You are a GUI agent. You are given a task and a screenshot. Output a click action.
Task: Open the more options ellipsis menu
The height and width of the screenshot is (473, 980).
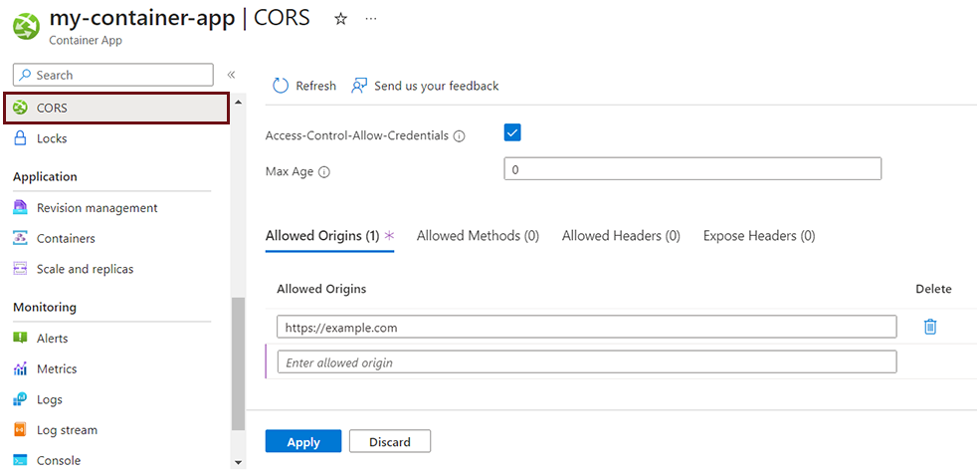click(371, 19)
